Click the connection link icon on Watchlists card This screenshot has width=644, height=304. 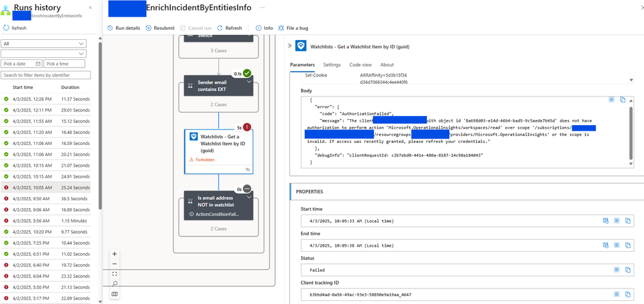point(248,169)
